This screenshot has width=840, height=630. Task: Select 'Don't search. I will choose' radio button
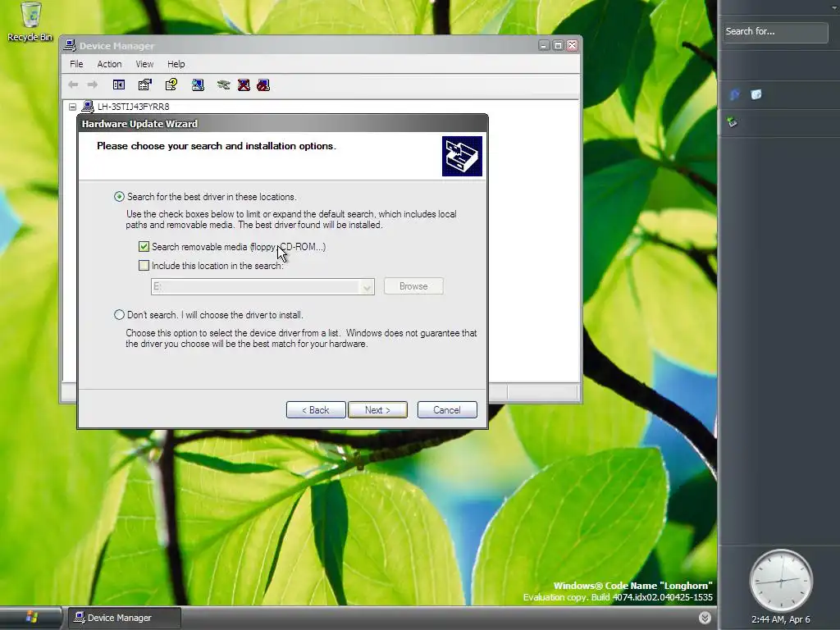pyautogui.click(x=119, y=315)
